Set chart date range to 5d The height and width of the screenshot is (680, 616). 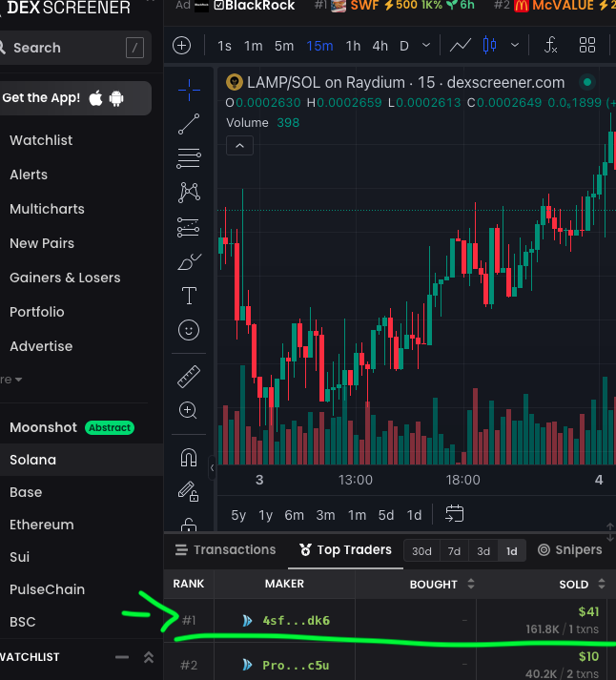pyautogui.click(x=386, y=515)
